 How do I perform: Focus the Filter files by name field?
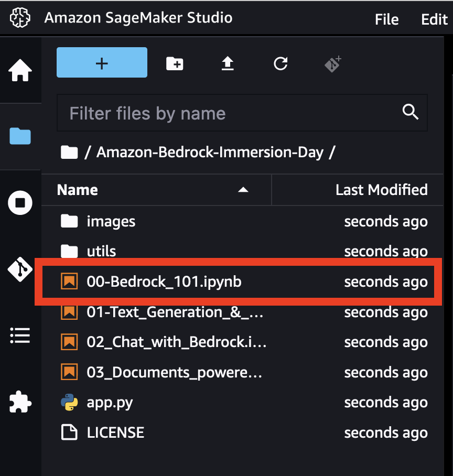(242, 113)
